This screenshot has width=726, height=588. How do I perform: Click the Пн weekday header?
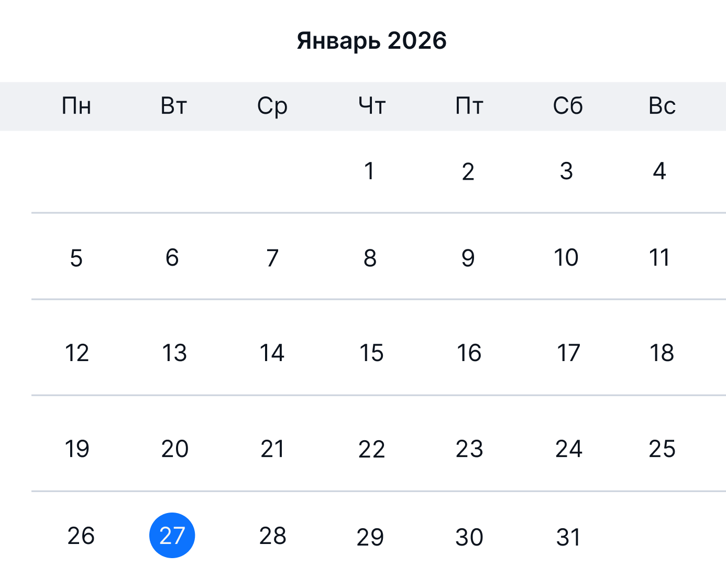pos(76,106)
